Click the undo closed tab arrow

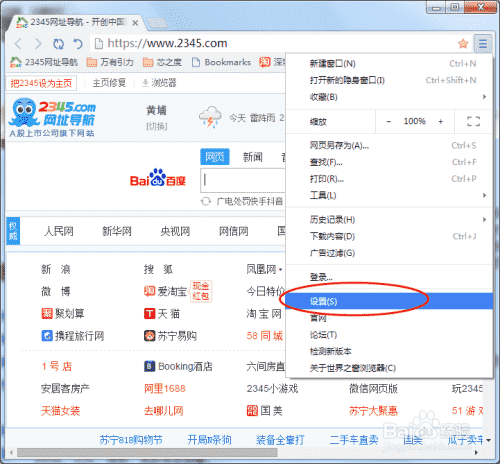point(78,44)
